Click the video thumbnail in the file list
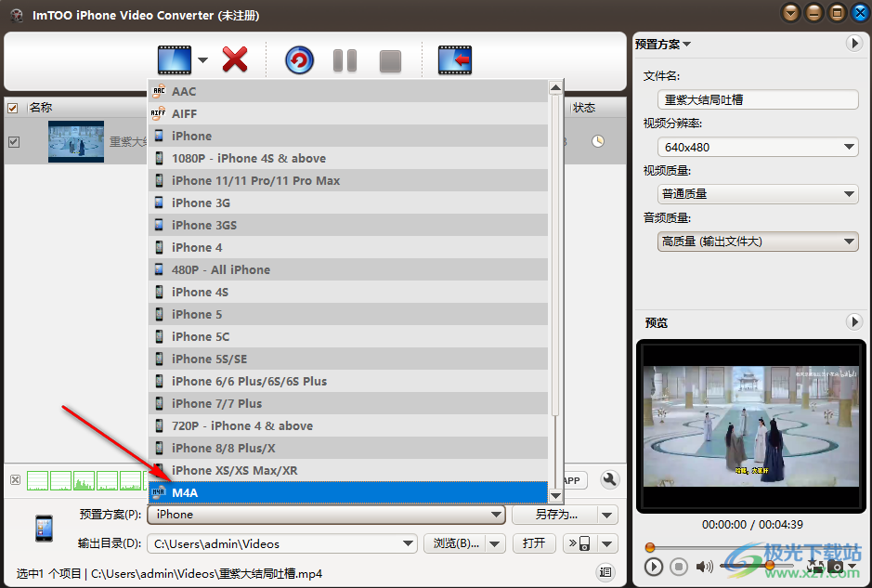This screenshot has width=872, height=588. point(75,142)
